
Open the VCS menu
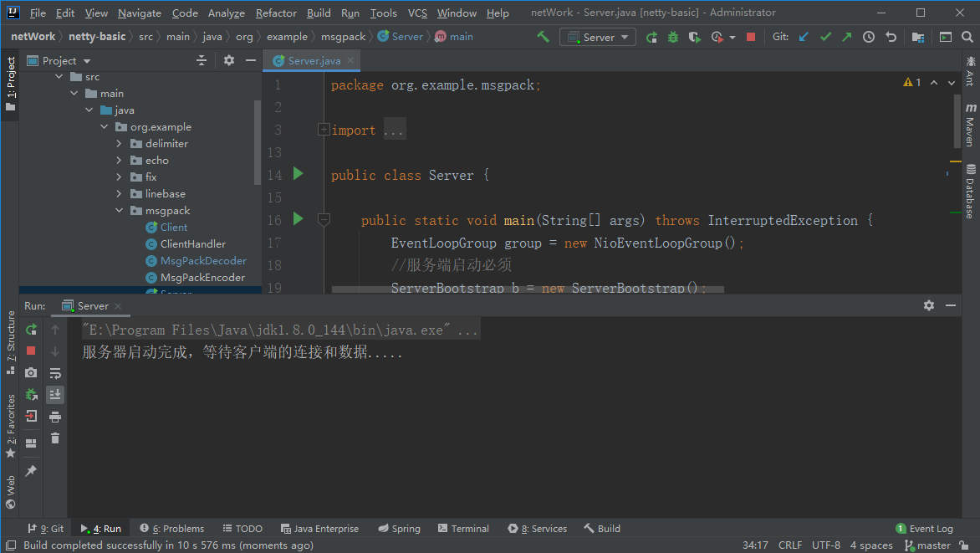(x=417, y=13)
